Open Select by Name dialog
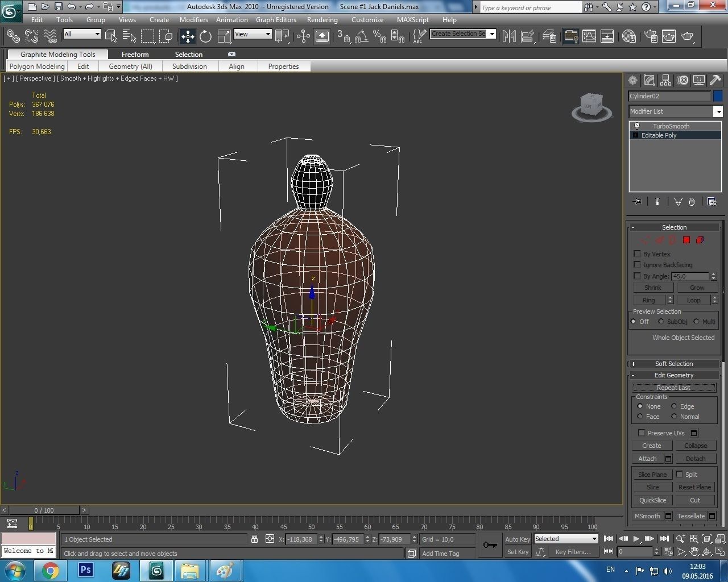 [x=130, y=36]
